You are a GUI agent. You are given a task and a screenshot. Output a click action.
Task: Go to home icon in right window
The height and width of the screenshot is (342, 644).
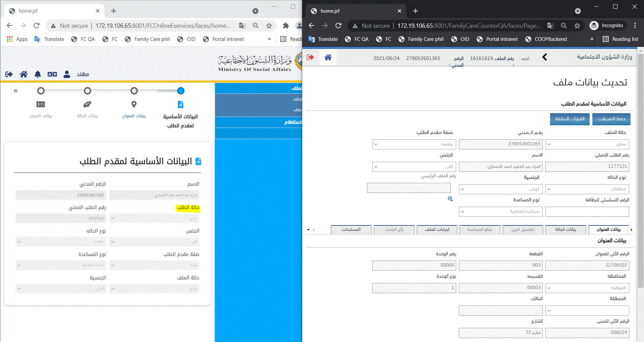click(328, 57)
